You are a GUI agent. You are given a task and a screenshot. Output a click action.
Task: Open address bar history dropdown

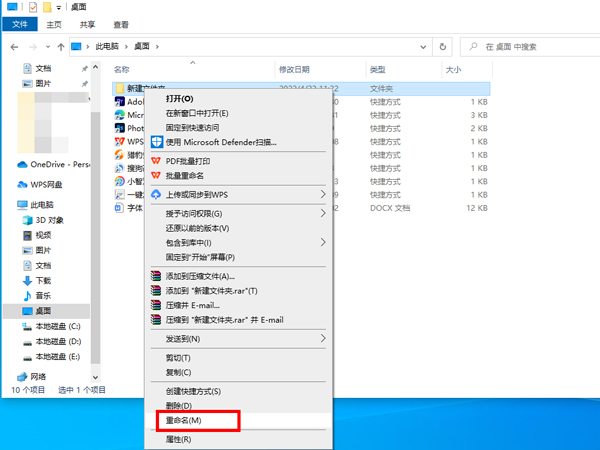click(x=423, y=47)
